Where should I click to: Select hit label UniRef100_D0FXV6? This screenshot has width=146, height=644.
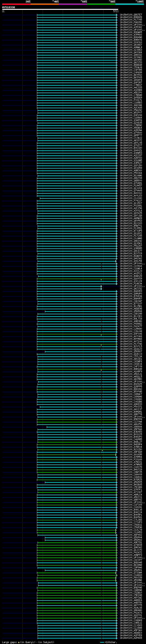(x=131, y=334)
